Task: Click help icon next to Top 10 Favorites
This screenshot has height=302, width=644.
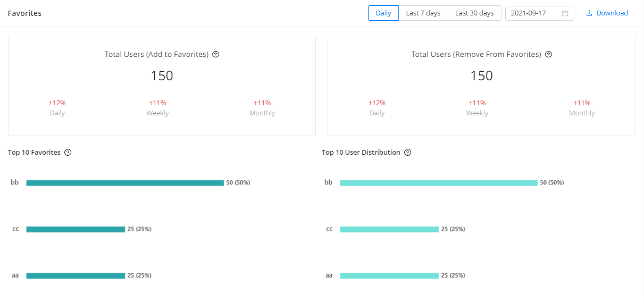Action: [68, 153]
